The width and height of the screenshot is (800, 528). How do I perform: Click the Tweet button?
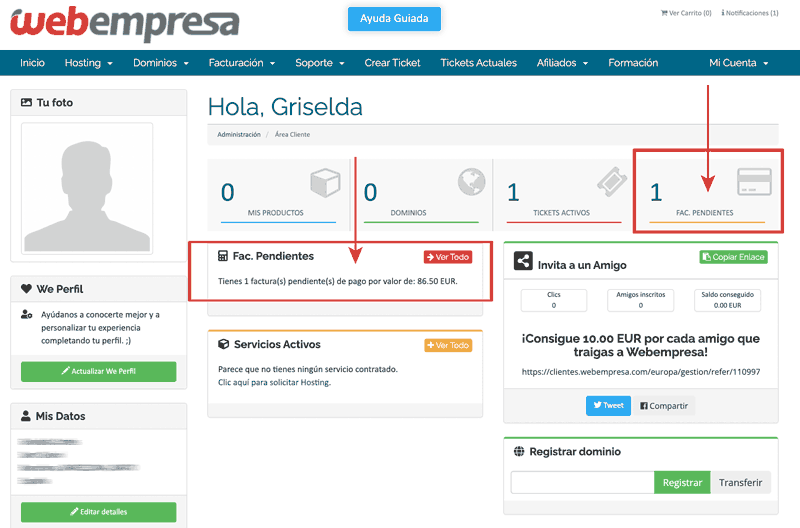tap(608, 406)
